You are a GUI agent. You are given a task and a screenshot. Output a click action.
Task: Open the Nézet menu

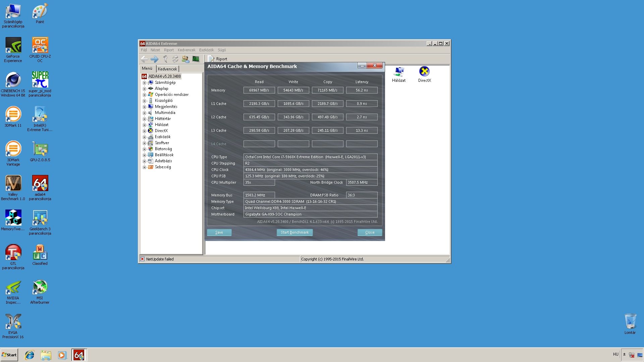click(155, 50)
